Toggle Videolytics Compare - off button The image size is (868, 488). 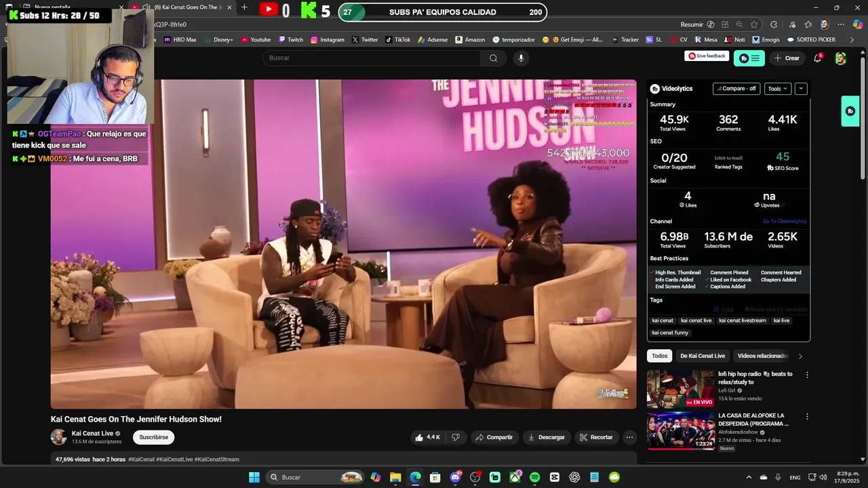click(736, 89)
